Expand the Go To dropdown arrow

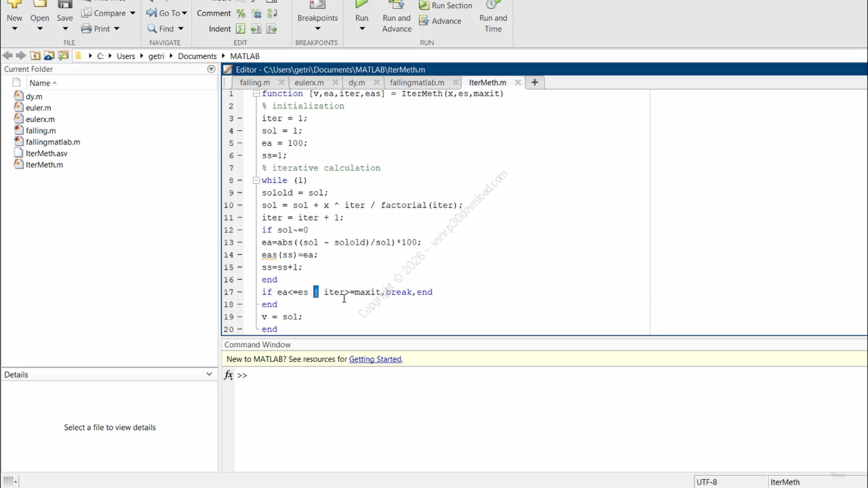point(184,13)
